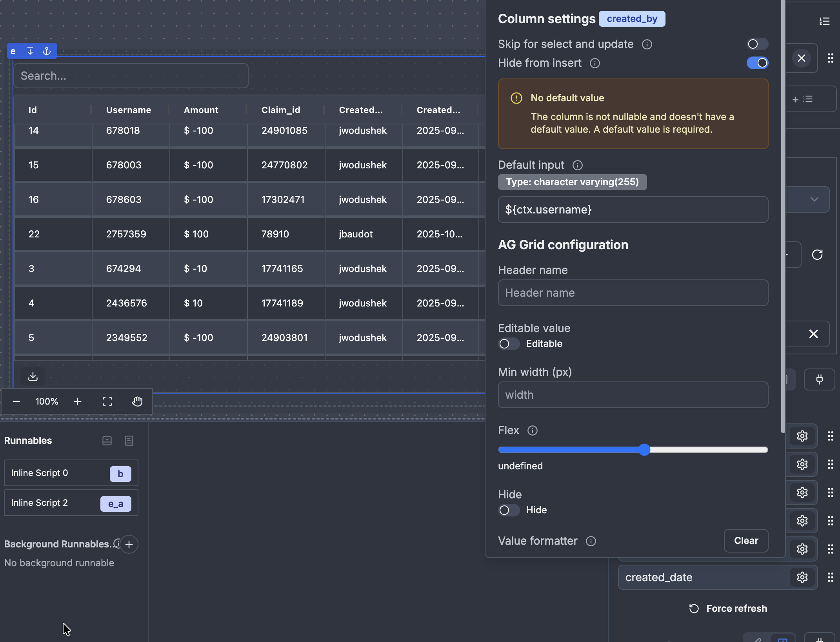
Task: Click the expand-down arrow icon on component e
Action: coord(30,51)
